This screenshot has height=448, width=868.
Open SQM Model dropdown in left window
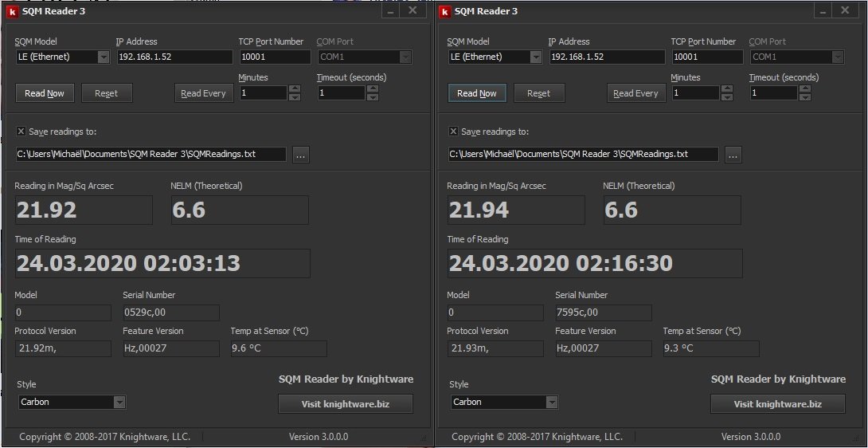(104, 57)
